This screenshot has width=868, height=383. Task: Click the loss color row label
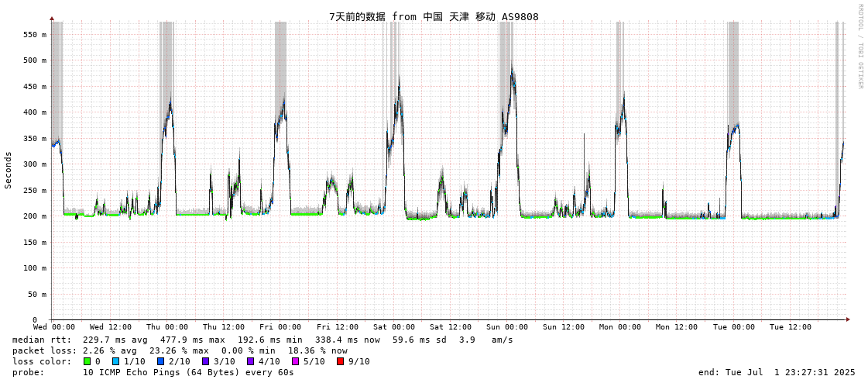(x=42, y=361)
